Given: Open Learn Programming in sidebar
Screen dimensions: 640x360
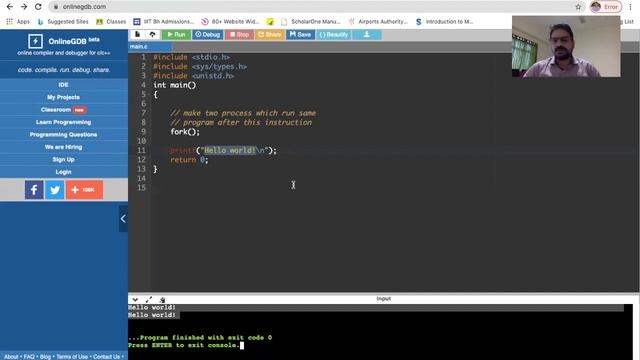Looking at the screenshot, I should [x=63, y=122].
